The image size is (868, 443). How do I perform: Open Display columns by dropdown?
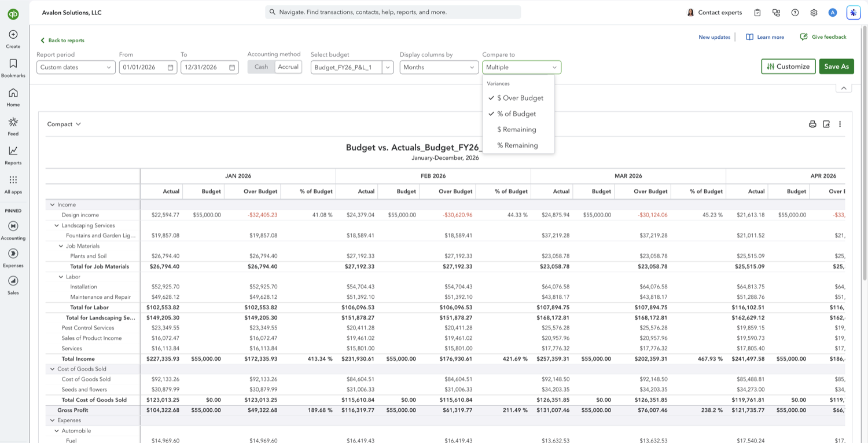[x=439, y=67]
